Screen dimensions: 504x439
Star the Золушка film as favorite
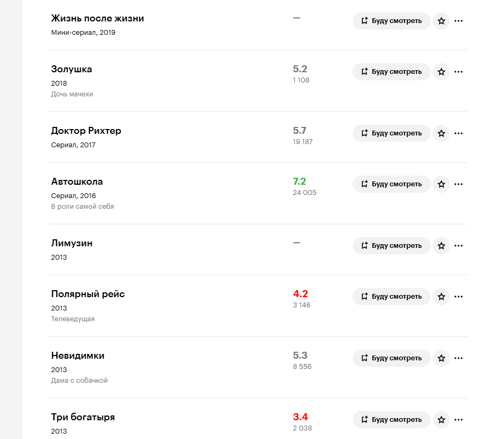(x=441, y=72)
